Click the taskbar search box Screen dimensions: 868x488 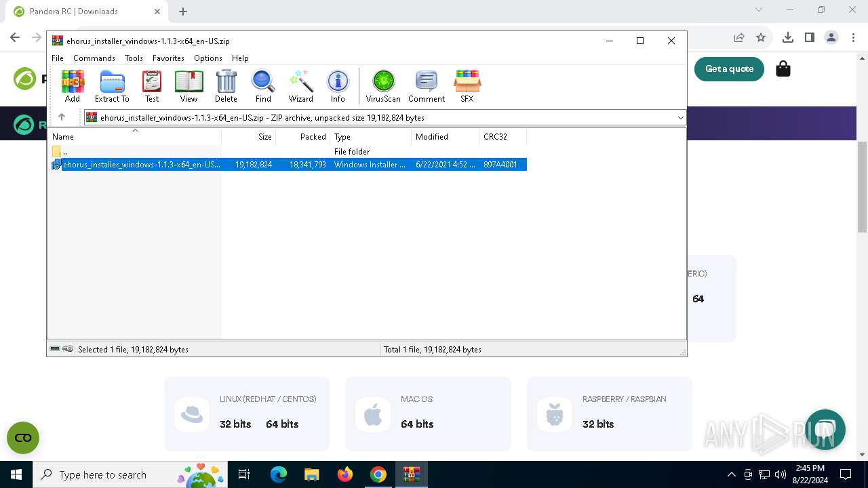pos(130,474)
